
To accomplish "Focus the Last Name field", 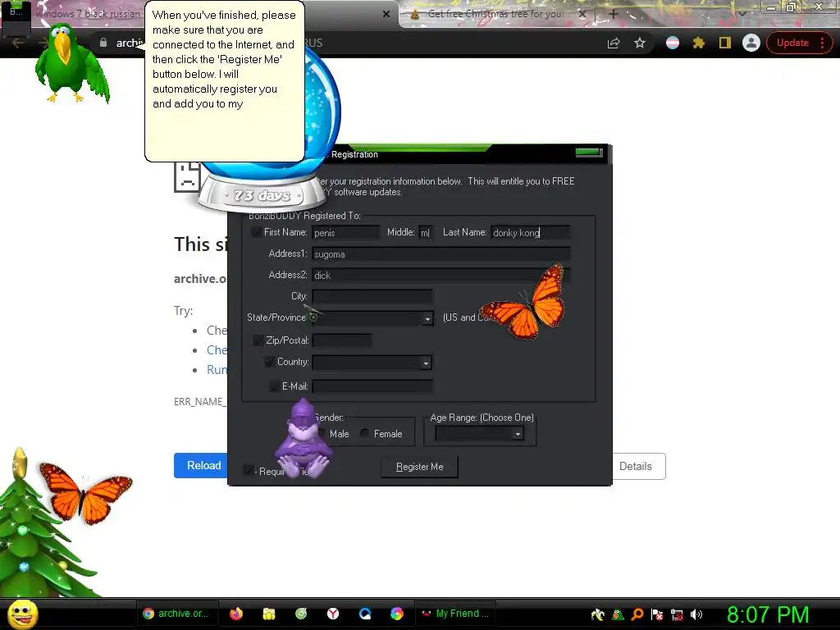I will coord(531,232).
